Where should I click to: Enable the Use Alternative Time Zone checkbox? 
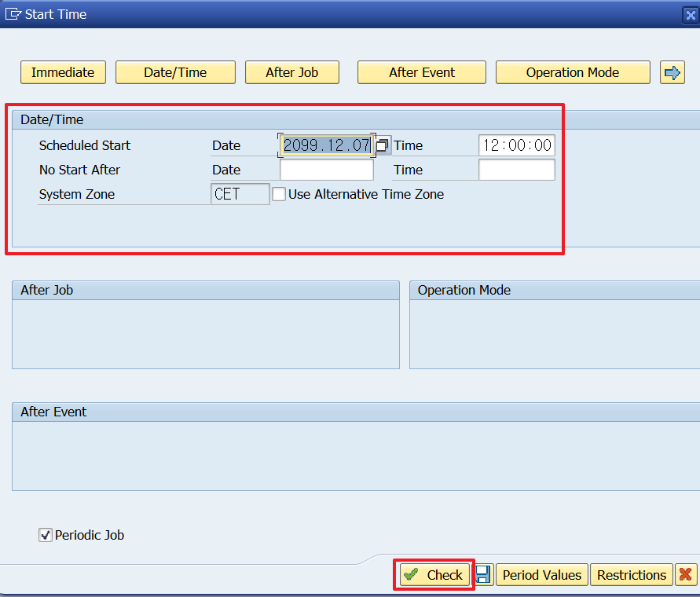279,194
